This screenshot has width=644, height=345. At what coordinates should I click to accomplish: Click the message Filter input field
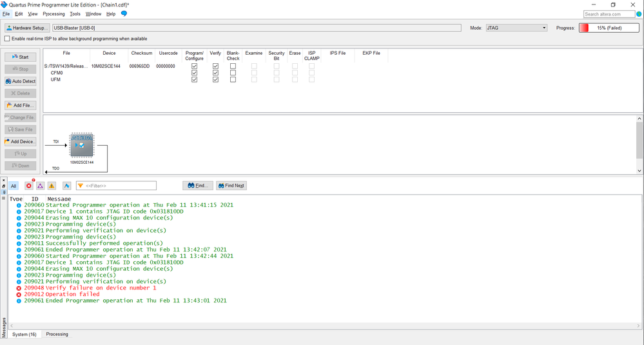pos(116,186)
